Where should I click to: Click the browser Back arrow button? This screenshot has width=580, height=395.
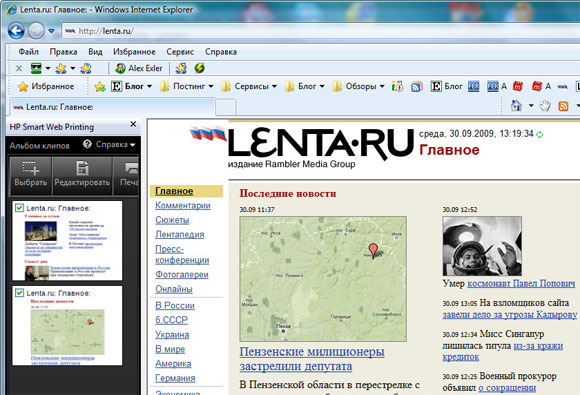point(16,31)
